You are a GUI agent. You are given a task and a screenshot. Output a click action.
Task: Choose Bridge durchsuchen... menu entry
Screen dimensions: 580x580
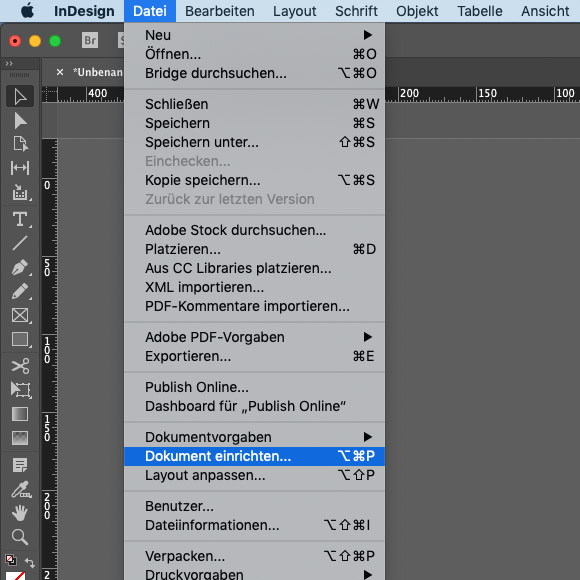pos(254,73)
